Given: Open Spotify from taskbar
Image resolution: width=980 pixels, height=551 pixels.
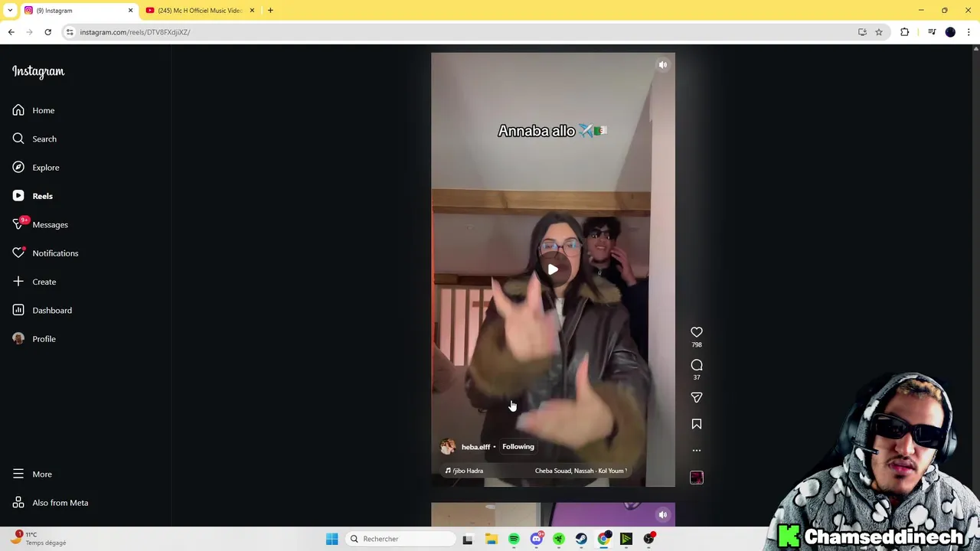Looking at the screenshot, I should pyautogui.click(x=514, y=539).
